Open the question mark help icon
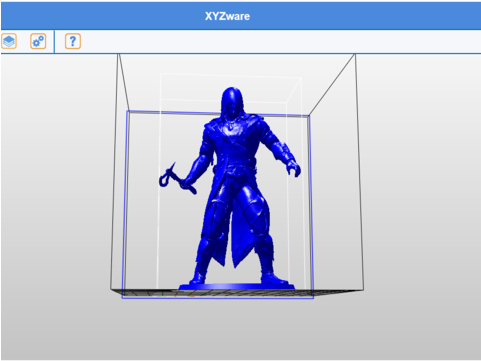Viewport: 481px width, 361px height. coord(73,41)
